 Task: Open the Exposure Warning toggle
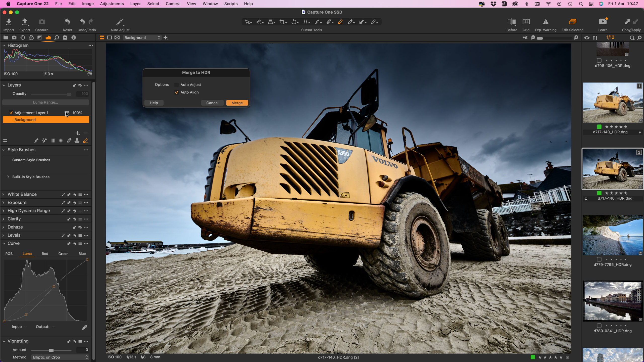(546, 22)
